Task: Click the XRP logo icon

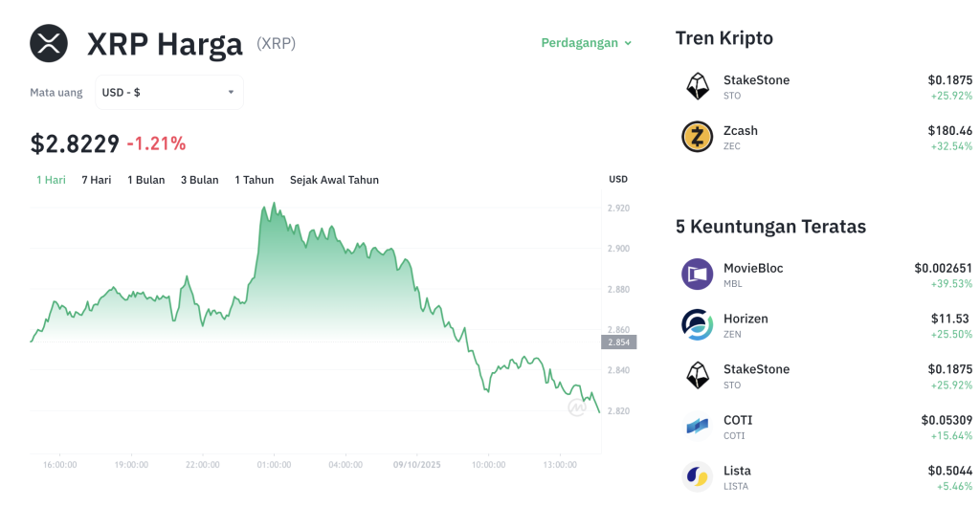Action: (49, 43)
